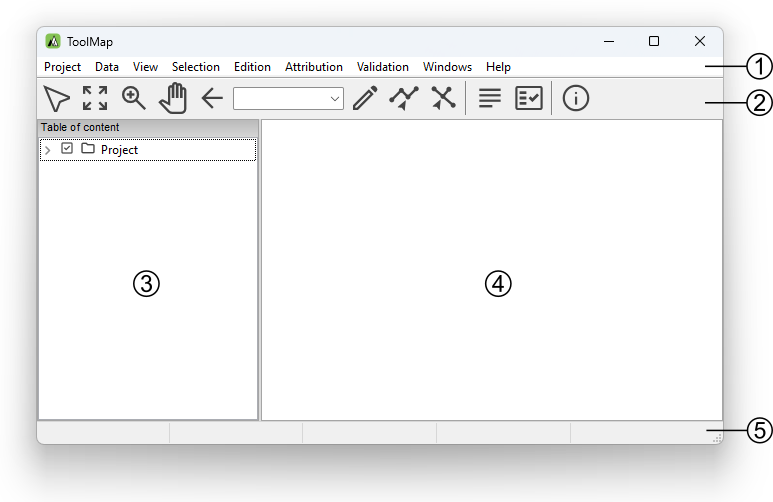Open the checklist attribution icon
Screen dimensions: 773x502
click(x=529, y=98)
